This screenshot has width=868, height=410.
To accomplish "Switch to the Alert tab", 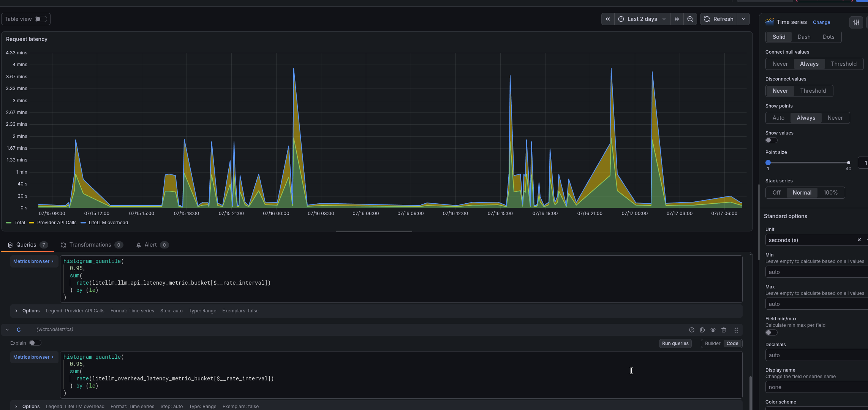I will pyautogui.click(x=152, y=245).
